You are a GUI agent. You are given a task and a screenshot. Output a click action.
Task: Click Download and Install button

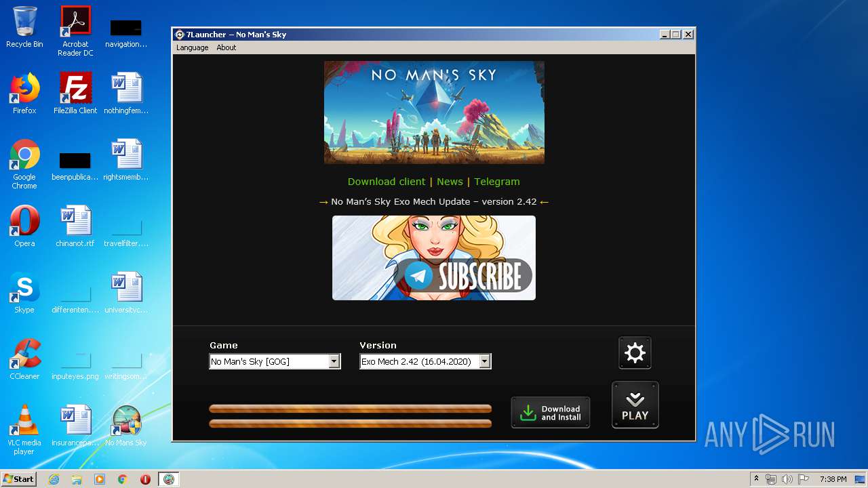coord(551,413)
